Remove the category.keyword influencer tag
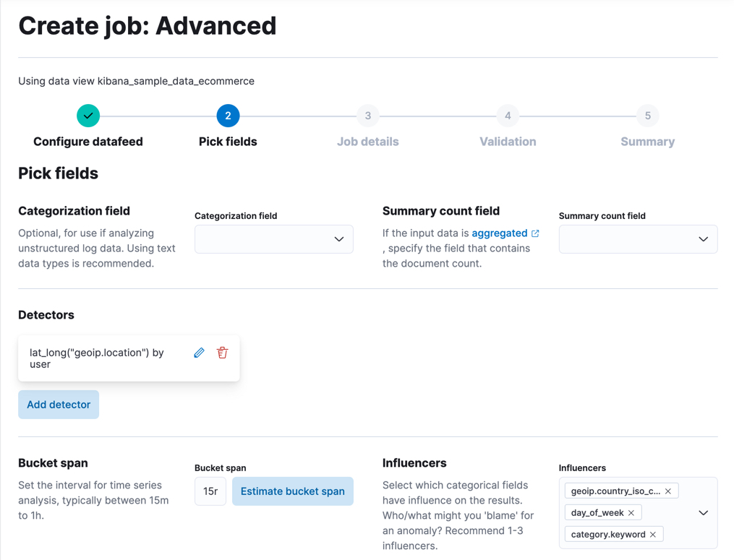Viewport: 734px width, 560px height. pos(653,534)
